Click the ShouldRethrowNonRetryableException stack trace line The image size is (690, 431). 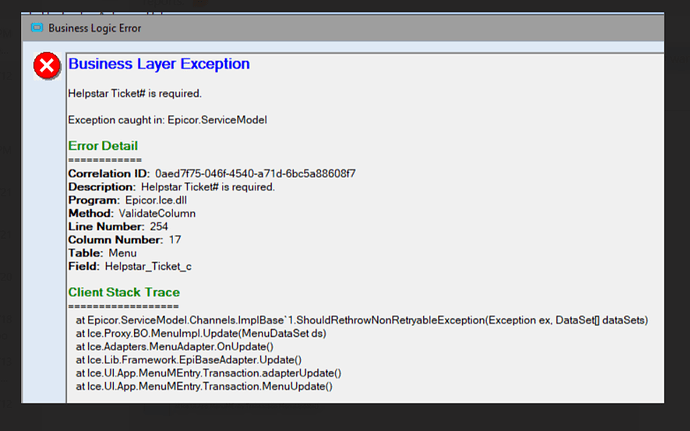362,320
